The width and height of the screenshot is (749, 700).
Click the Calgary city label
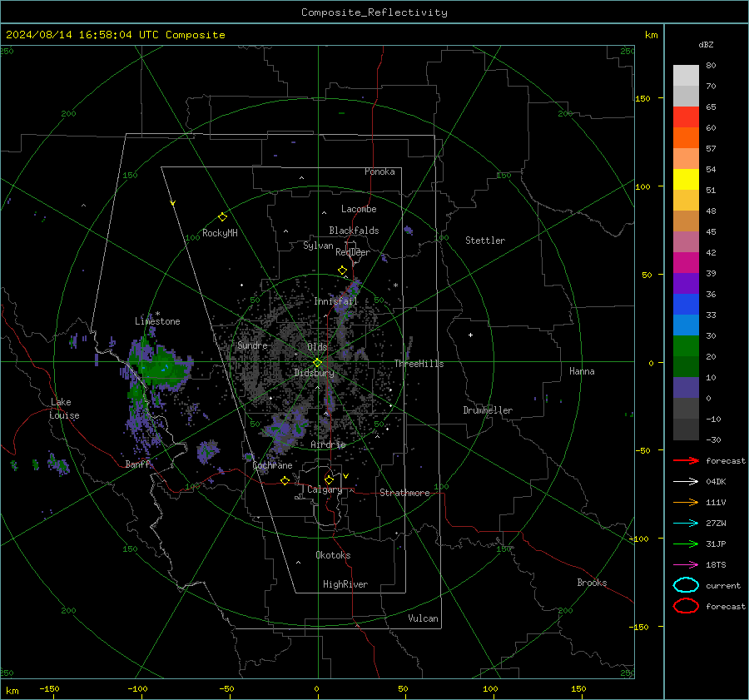tap(325, 489)
